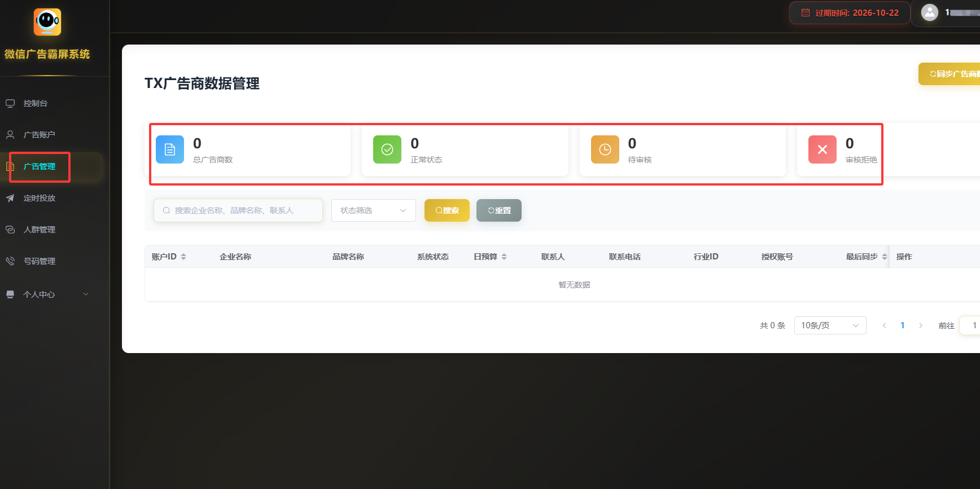Click the red X 审核拒绝 icon
980x489 pixels.
click(822, 149)
